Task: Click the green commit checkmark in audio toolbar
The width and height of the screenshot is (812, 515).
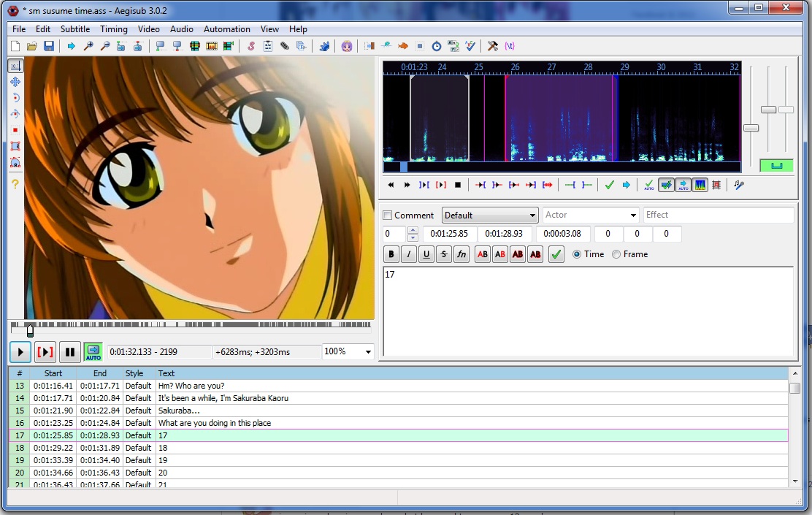Action: click(x=610, y=185)
